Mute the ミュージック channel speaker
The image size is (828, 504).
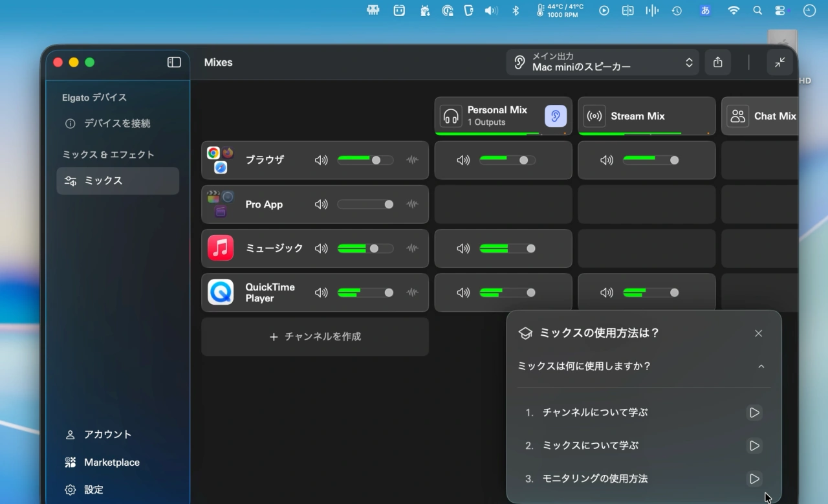(x=321, y=248)
